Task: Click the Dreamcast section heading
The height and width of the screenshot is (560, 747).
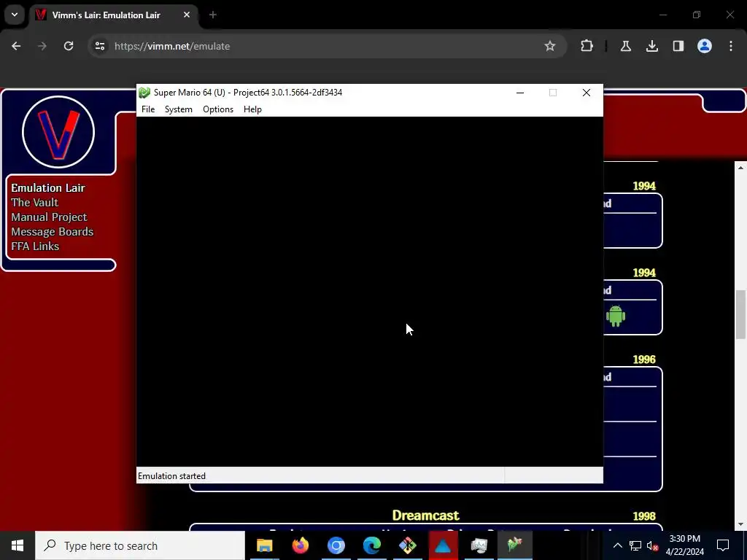Action: click(425, 516)
